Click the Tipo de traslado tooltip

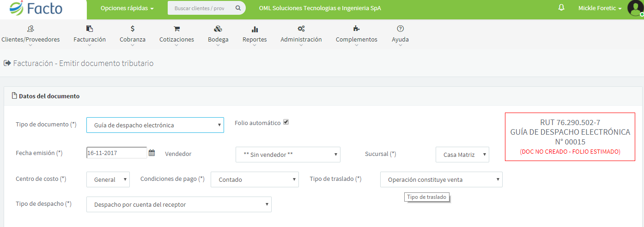(427, 197)
